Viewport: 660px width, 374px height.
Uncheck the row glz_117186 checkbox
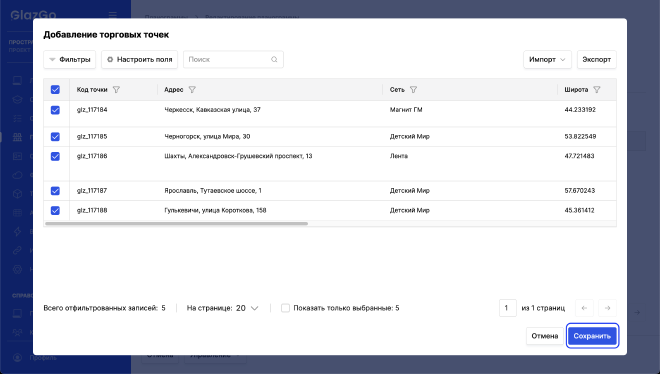tap(55, 156)
